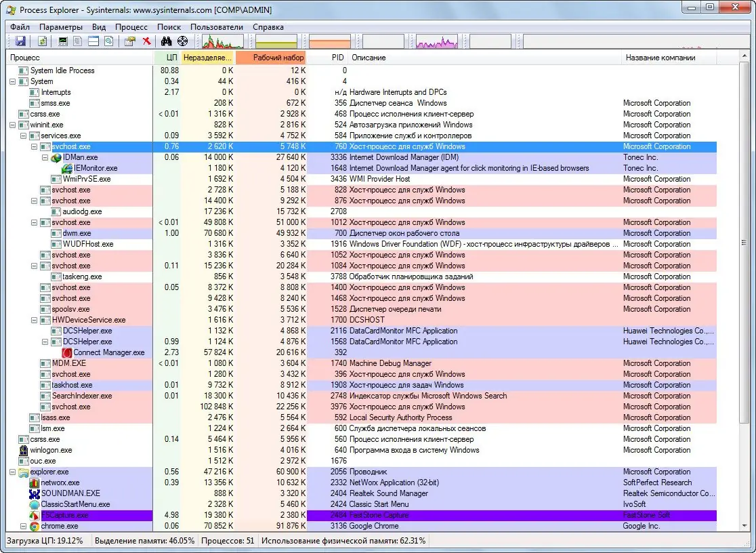Click the Refresh Now toolbar icon

click(42, 42)
